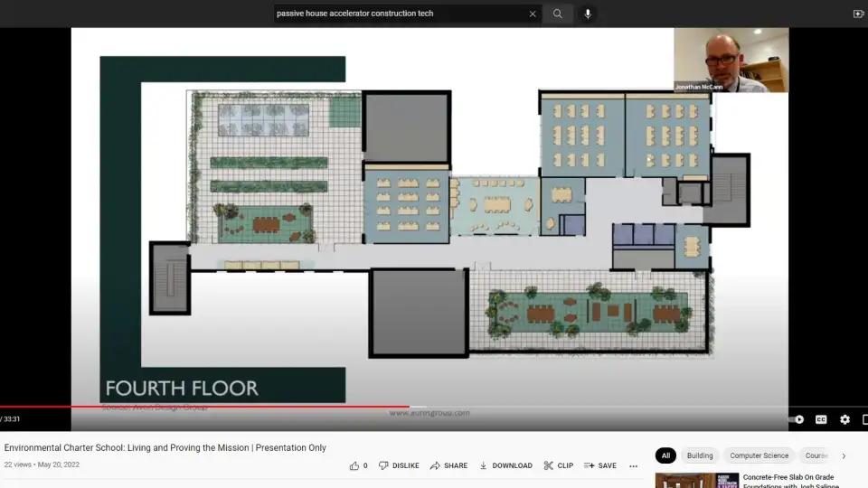This screenshot has height=488, width=868.
Task: Save the video to a playlist
Action: tap(600, 465)
